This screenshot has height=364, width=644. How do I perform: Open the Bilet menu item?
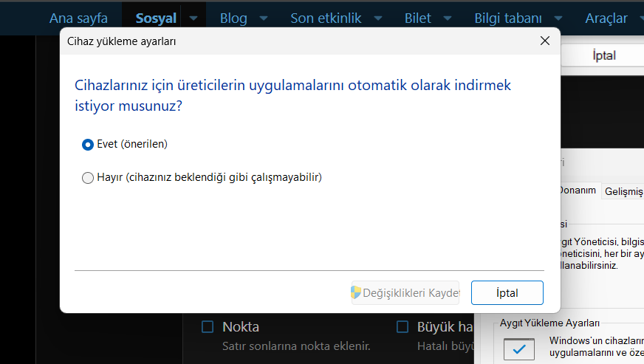click(x=418, y=18)
